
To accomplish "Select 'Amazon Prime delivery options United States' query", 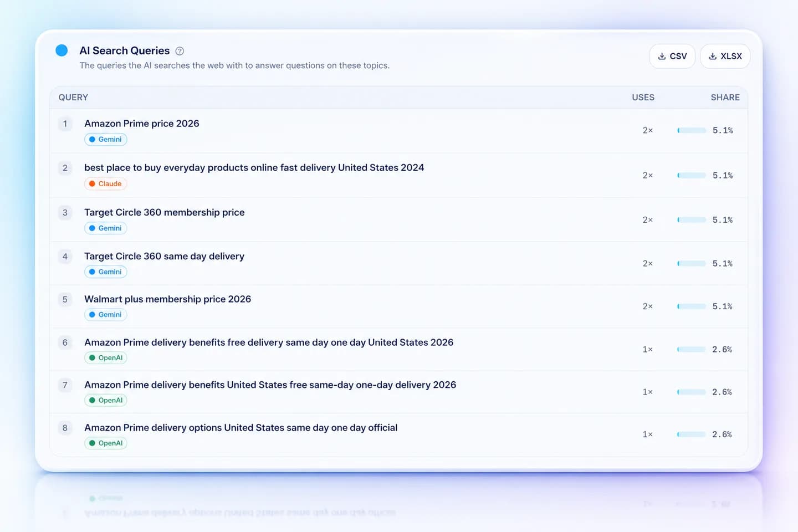I will point(241,428).
